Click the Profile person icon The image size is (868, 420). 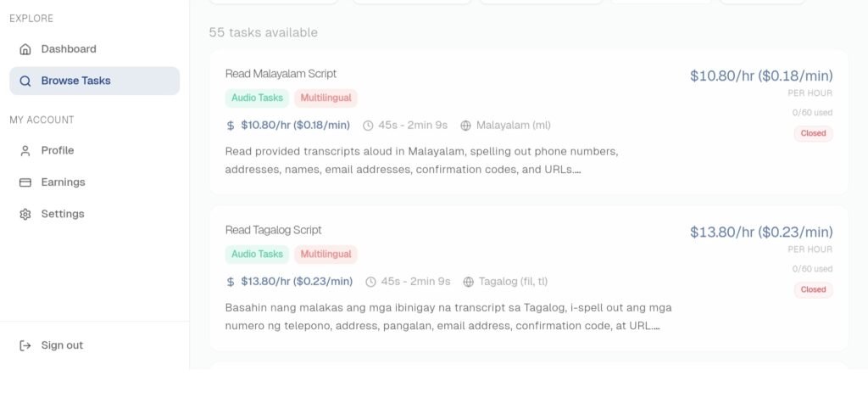(25, 151)
